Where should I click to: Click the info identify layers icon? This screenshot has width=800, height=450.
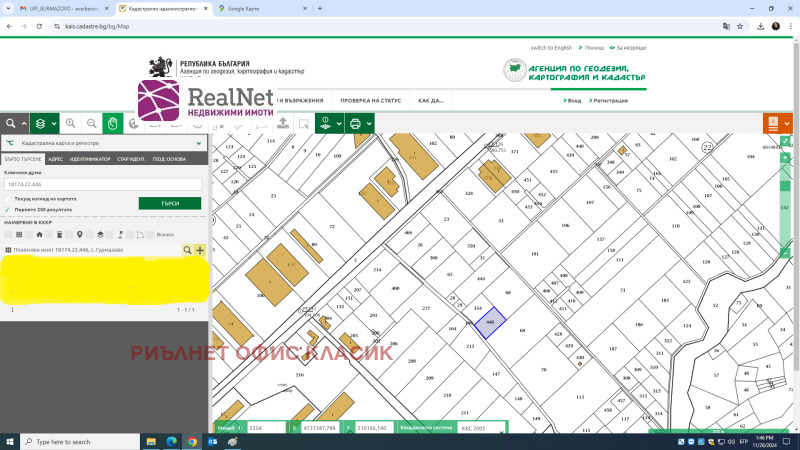coord(324,124)
